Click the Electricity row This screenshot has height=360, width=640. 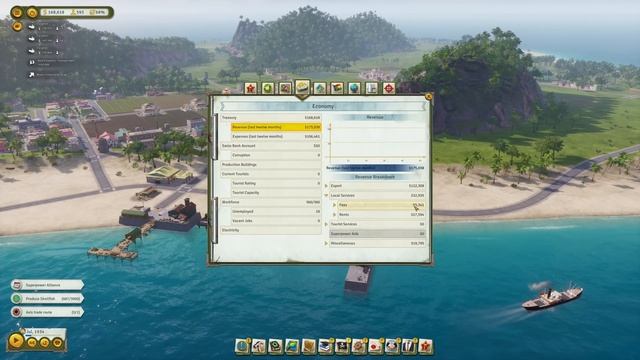(271, 230)
